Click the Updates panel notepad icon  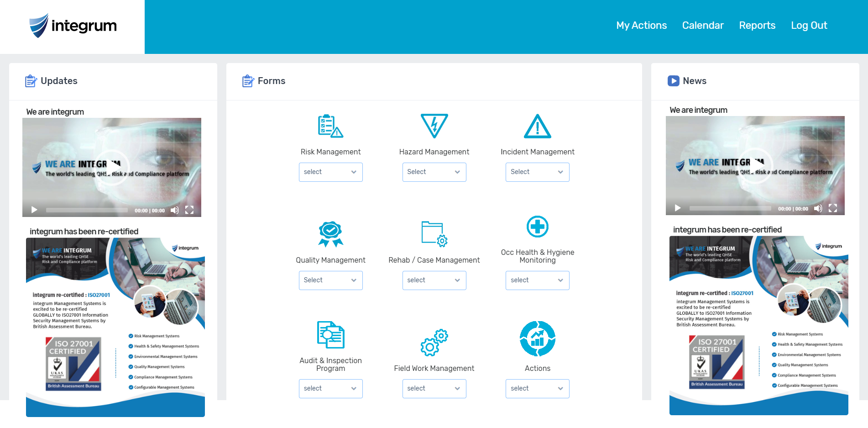(x=31, y=81)
